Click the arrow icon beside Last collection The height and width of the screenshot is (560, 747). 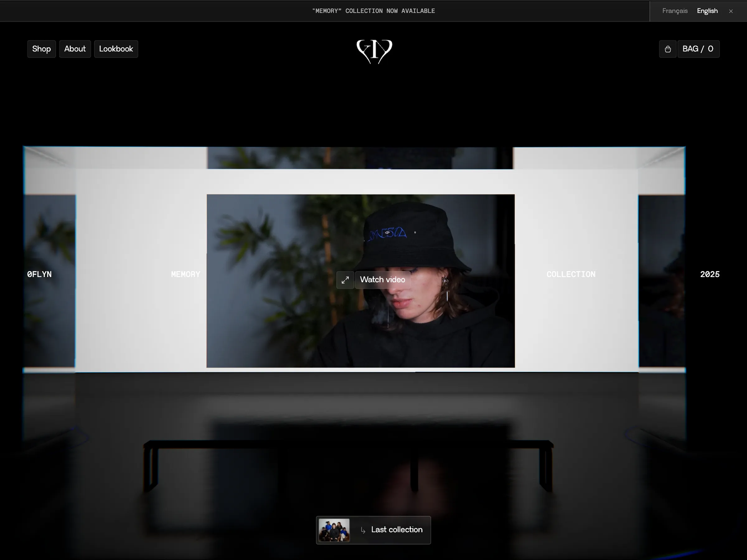tap(363, 530)
